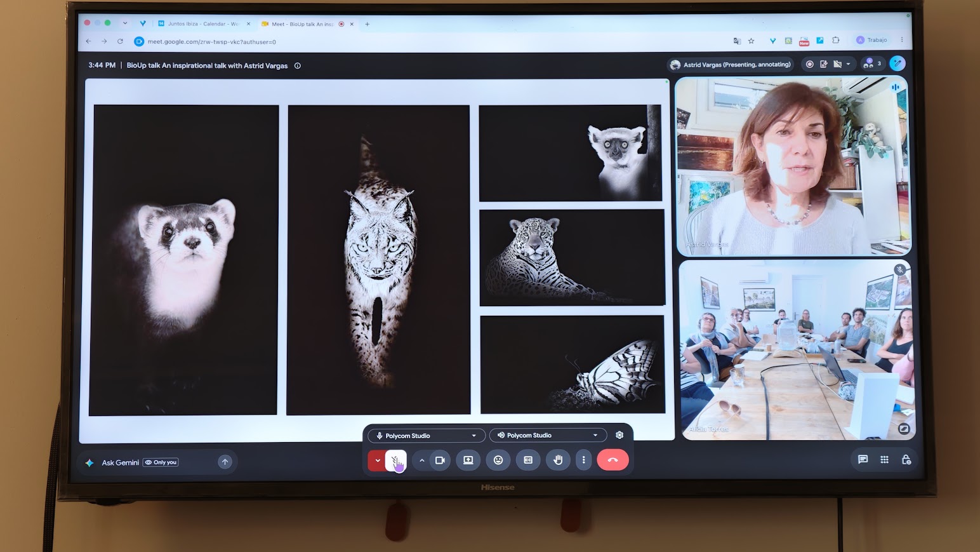The width and height of the screenshot is (980, 552).
Task: Open a new browser tab
Action: point(367,24)
